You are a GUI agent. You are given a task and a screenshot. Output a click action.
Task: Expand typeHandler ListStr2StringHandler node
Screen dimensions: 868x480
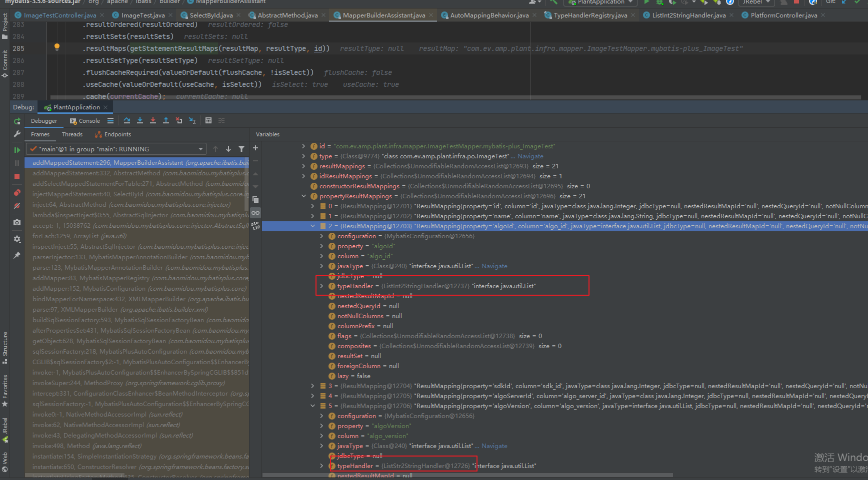[x=321, y=466]
